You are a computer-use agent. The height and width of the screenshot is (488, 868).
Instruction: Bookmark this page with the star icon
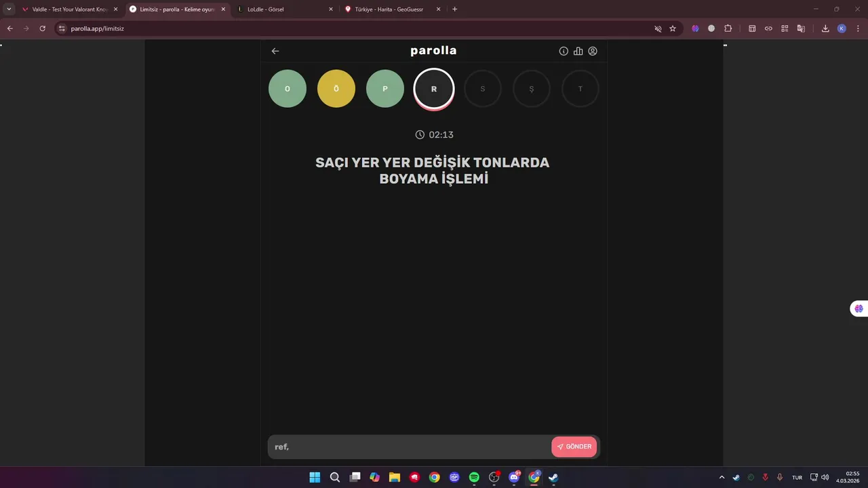tap(673, 28)
